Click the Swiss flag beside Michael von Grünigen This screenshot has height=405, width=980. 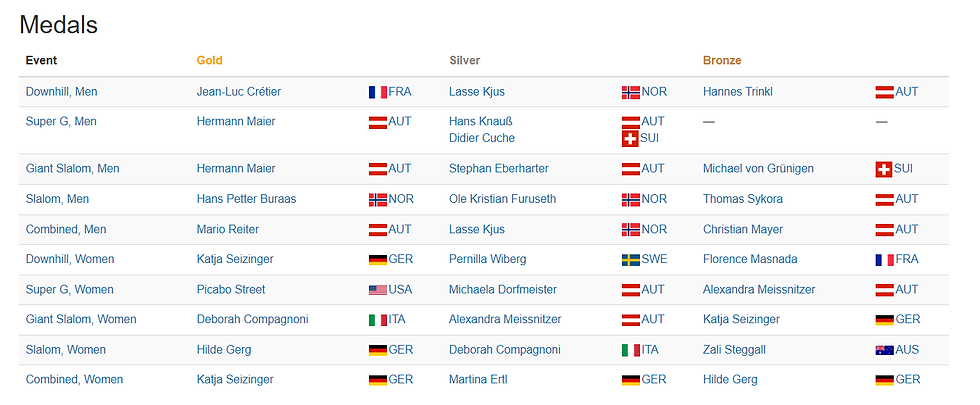tap(883, 169)
